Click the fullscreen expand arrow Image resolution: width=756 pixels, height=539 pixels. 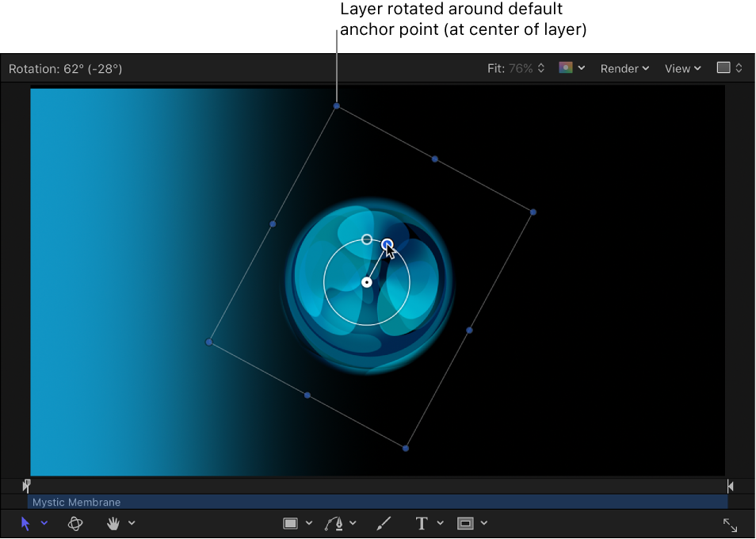731,523
